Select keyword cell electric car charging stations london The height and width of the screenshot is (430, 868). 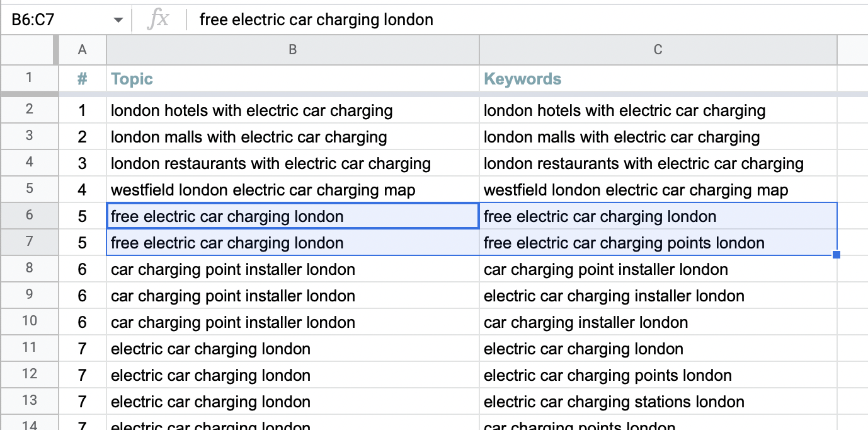tap(658, 402)
